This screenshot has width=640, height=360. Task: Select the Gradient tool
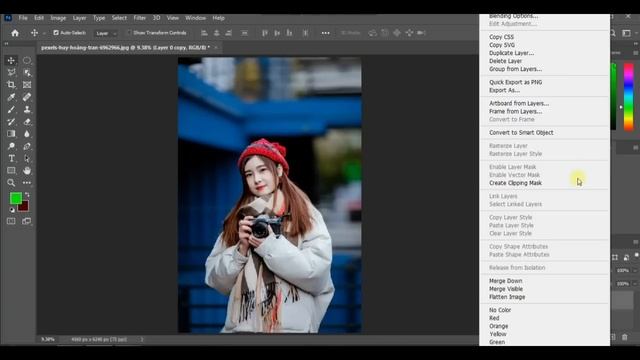[x=11, y=134]
